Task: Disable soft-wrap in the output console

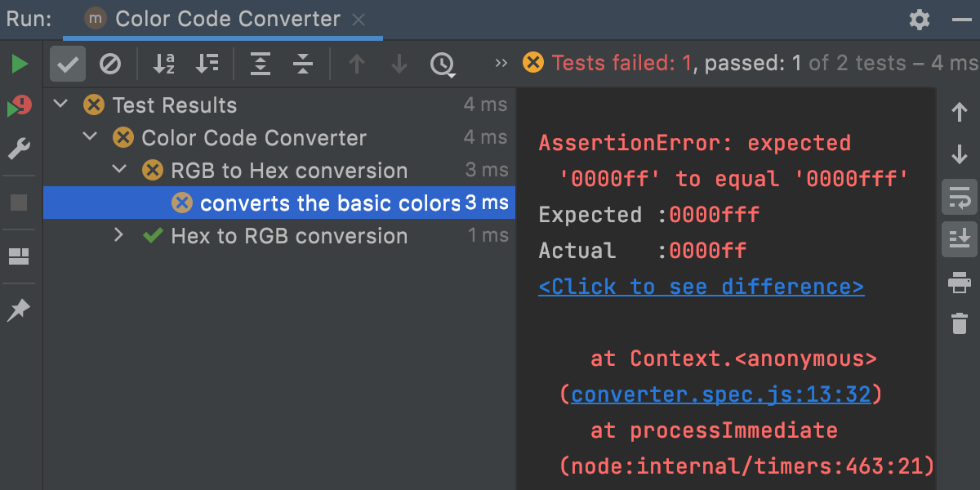Action: pos(960,198)
